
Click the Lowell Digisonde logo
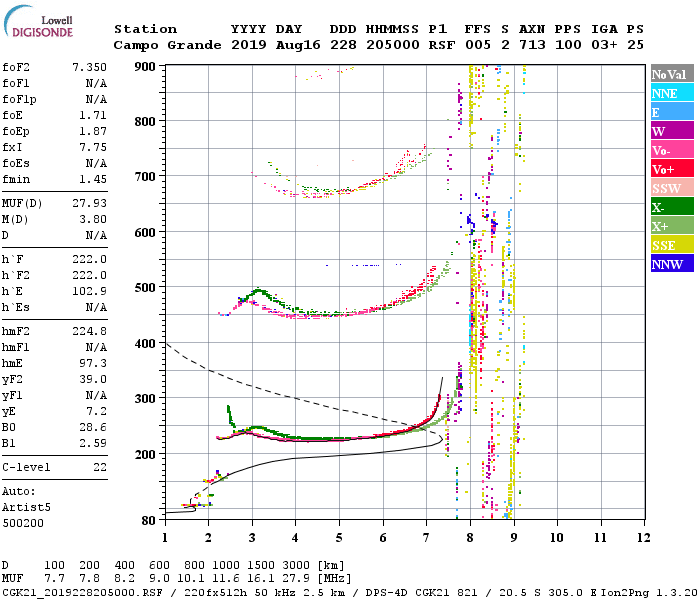tap(38, 22)
